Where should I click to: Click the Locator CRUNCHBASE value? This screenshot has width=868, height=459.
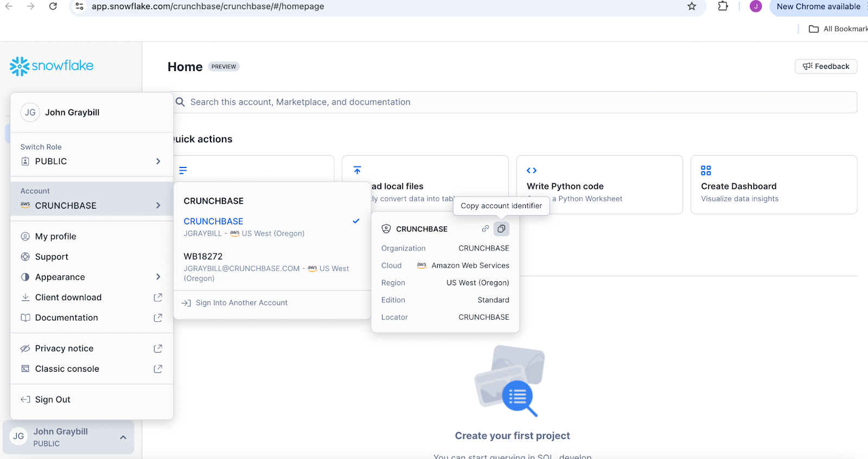[484, 317]
